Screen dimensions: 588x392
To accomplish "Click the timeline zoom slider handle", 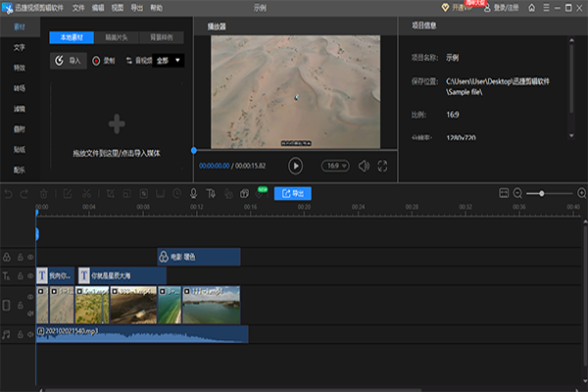I will coord(539,193).
